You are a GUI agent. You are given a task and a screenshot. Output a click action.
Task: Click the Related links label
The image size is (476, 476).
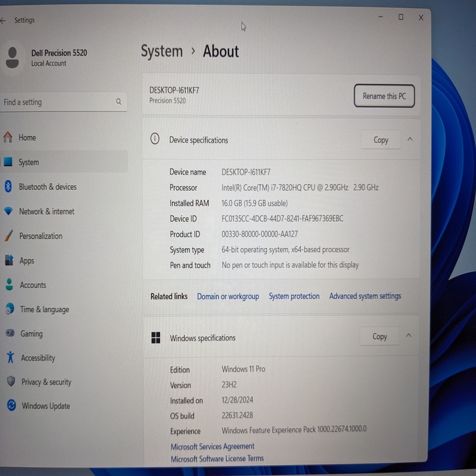point(169,296)
